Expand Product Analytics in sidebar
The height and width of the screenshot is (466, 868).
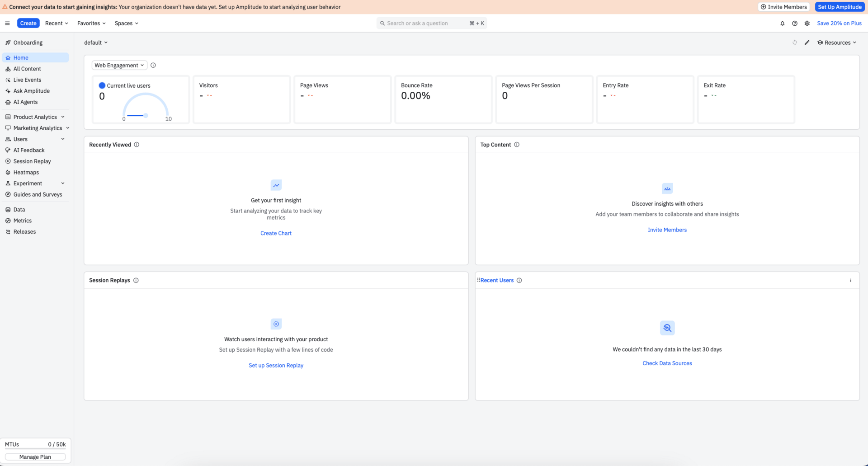[x=35, y=117]
